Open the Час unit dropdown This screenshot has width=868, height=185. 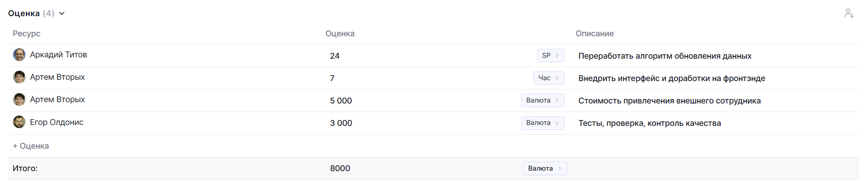pyautogui.click(x=548, y=78)
